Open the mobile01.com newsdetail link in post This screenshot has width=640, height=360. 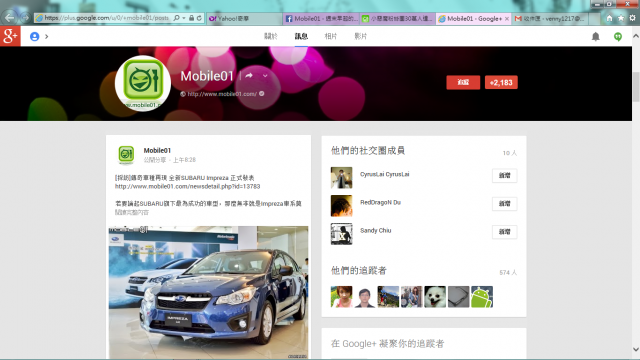coord(187,187)
